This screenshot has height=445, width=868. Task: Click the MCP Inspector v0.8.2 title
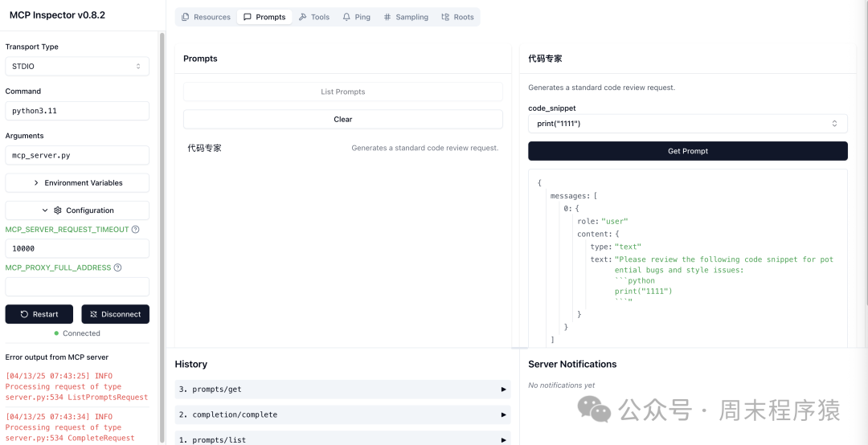(x=57, y=15)
